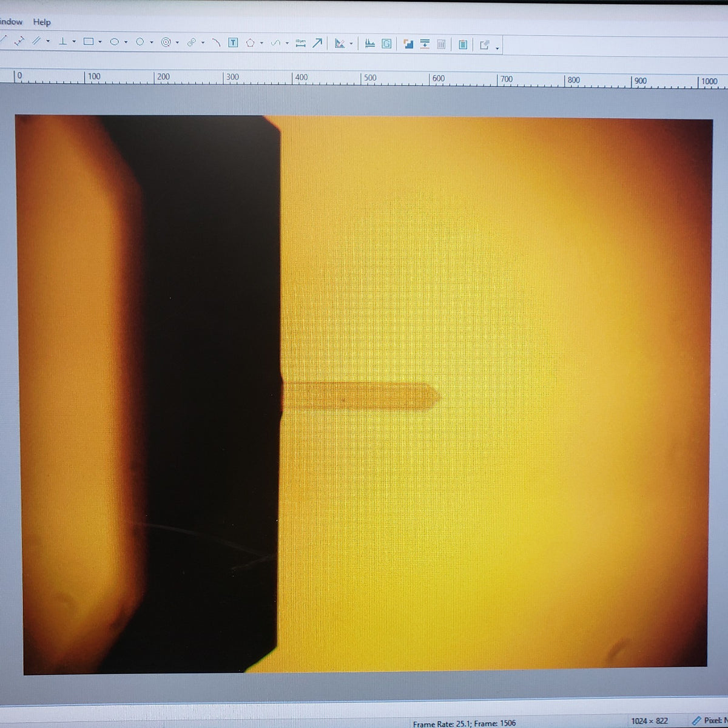
Task: Select the rectangle measurement tool
Action: pos(89,41)
